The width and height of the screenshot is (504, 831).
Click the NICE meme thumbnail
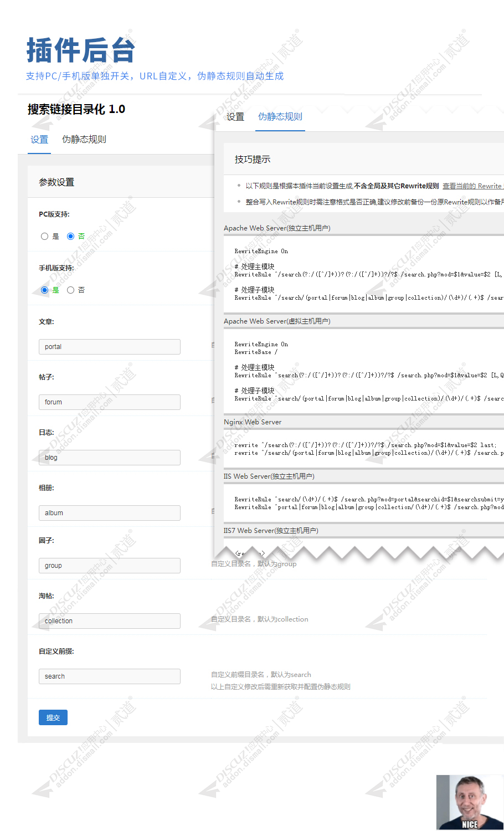click(470, 802)
